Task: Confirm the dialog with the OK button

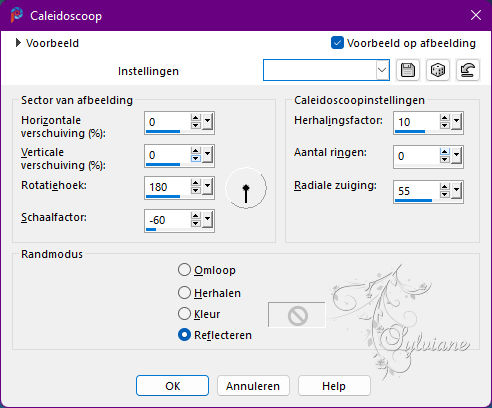Action: 173,386
